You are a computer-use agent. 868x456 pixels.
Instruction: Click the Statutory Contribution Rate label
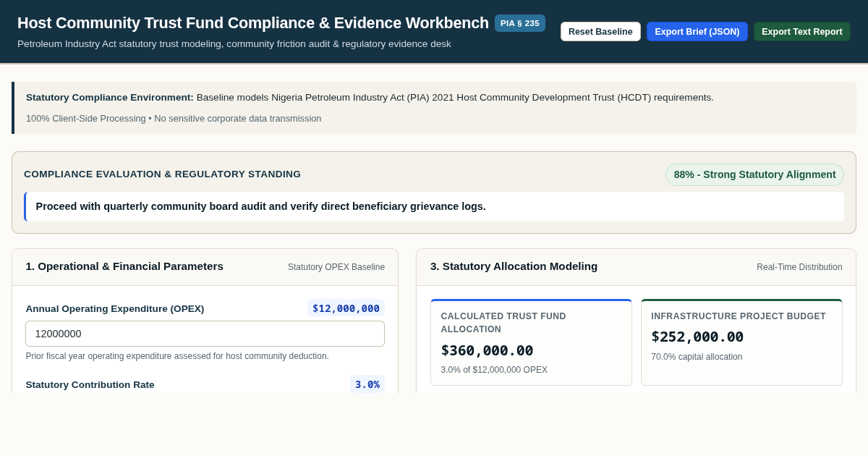point(90,385)
